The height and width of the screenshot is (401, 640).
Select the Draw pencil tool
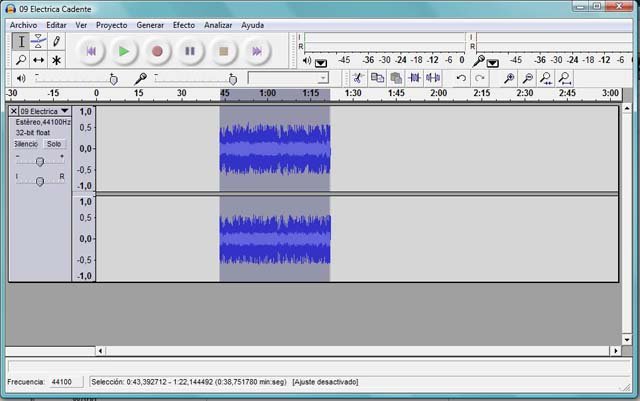coord(56,41)
